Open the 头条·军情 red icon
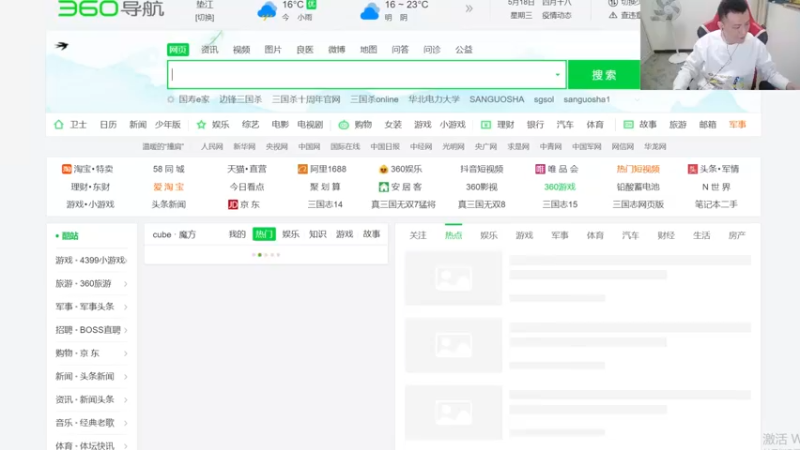The width and height of the screenshot is (800, 450). [x=692, y=169]
